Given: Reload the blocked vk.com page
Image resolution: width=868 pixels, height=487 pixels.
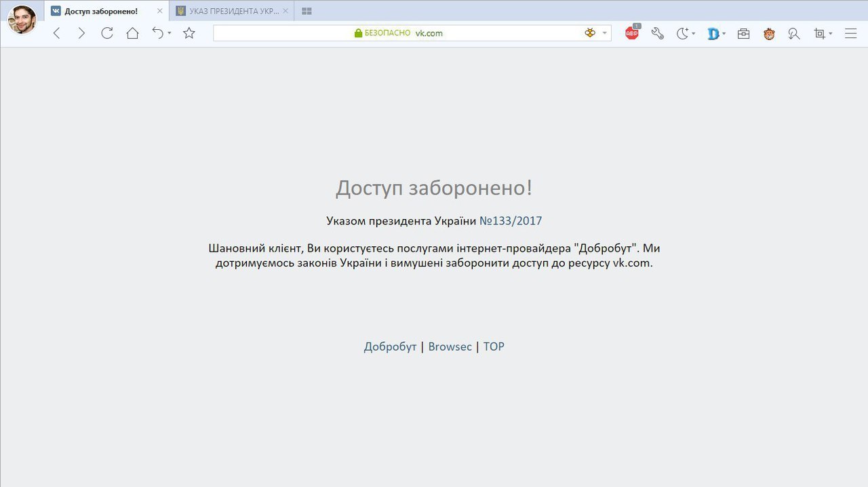Looking at the screenshot, I should pos(107,33).
